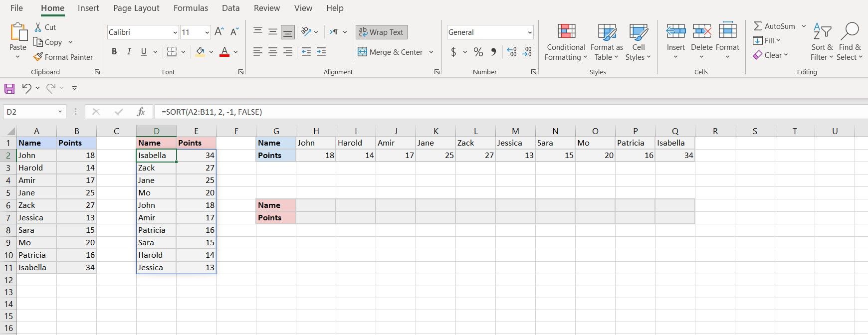
Task: Open the Format as Table dropdown
Action: 607,42
